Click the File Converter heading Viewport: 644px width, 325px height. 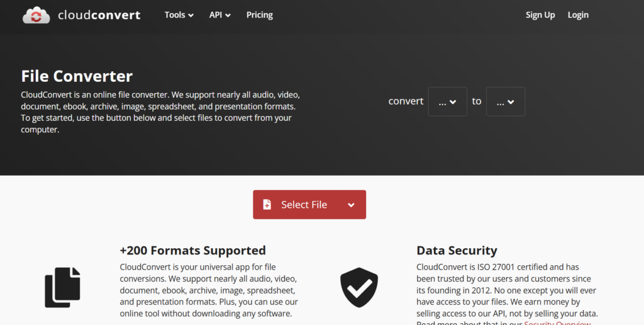(77, 76)
